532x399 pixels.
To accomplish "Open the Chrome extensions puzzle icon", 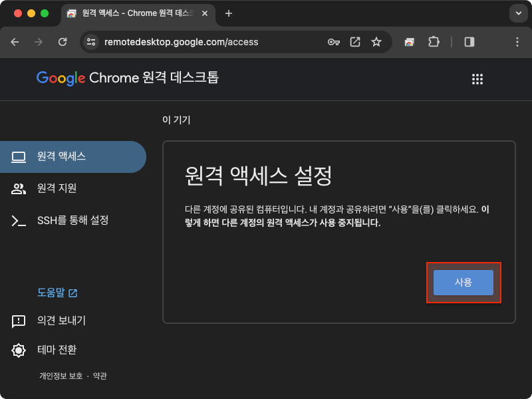I will click(x=434, y=41).
